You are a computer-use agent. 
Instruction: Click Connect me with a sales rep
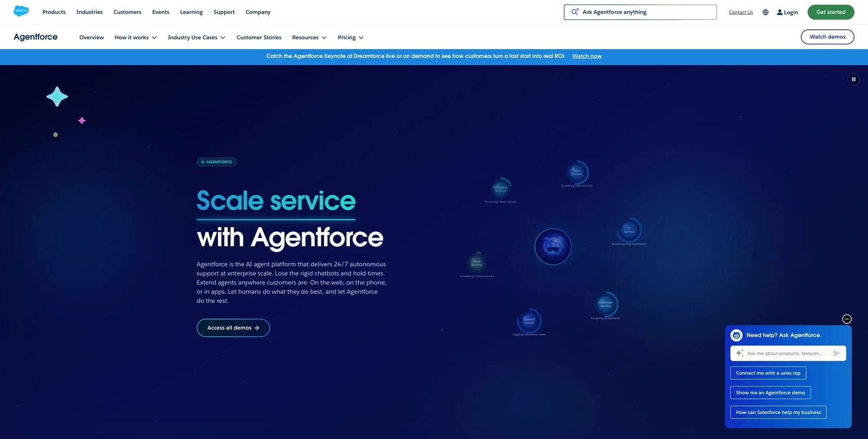[768, 373]
